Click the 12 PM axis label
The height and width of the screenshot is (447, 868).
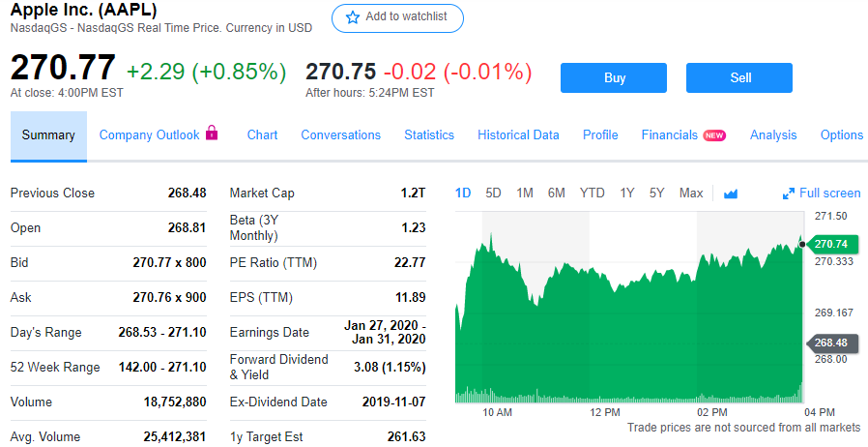click(605, 413)
